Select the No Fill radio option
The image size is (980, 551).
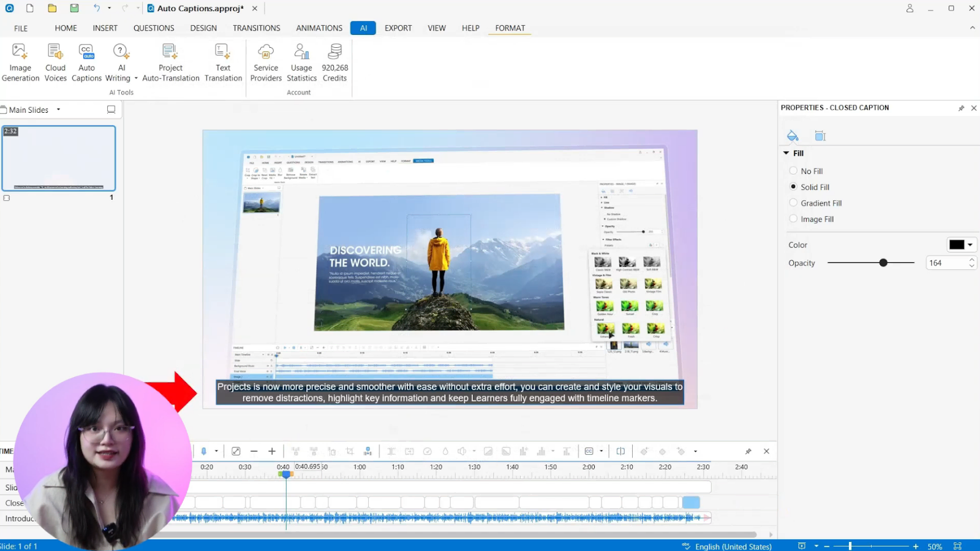pos(794,171)
